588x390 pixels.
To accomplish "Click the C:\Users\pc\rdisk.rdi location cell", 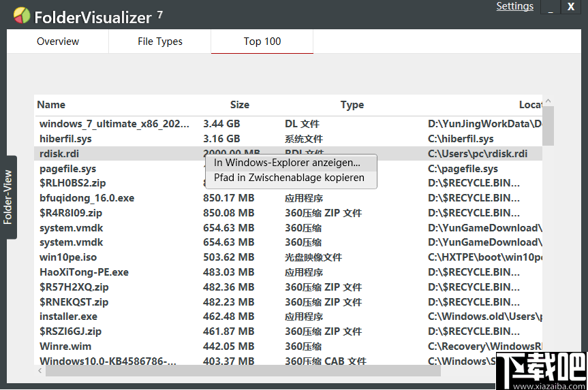I will pos(478,154).
